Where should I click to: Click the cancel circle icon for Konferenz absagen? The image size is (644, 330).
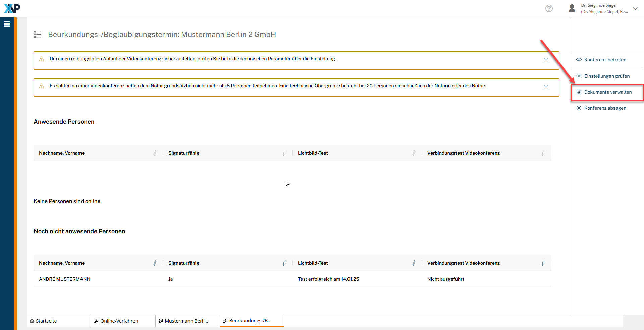pos(579,108)
